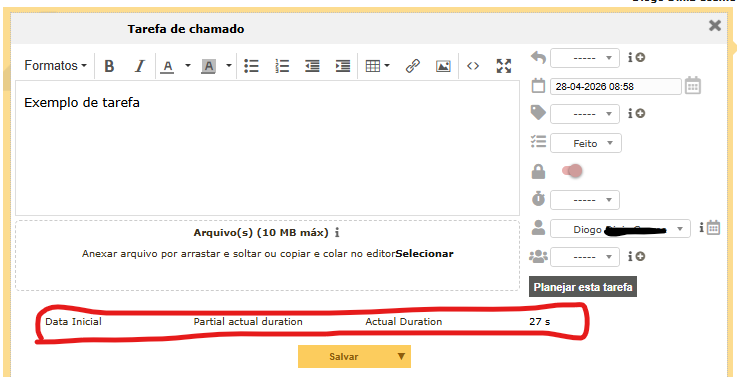Show info about Arquivo(s) max size
The height and width of the screenshot is (377, 737).
337,233
